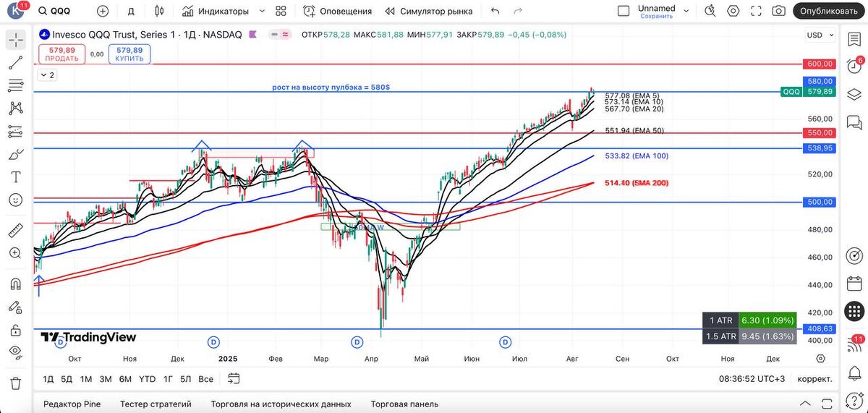Open the Unnamed layout dropdown arrow

[686, 11]
